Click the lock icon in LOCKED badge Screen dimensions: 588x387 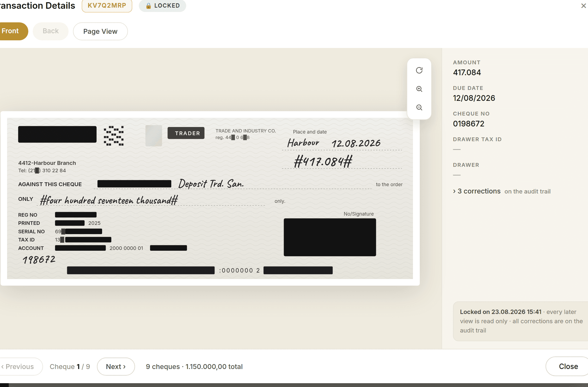(x=148, y=6)
